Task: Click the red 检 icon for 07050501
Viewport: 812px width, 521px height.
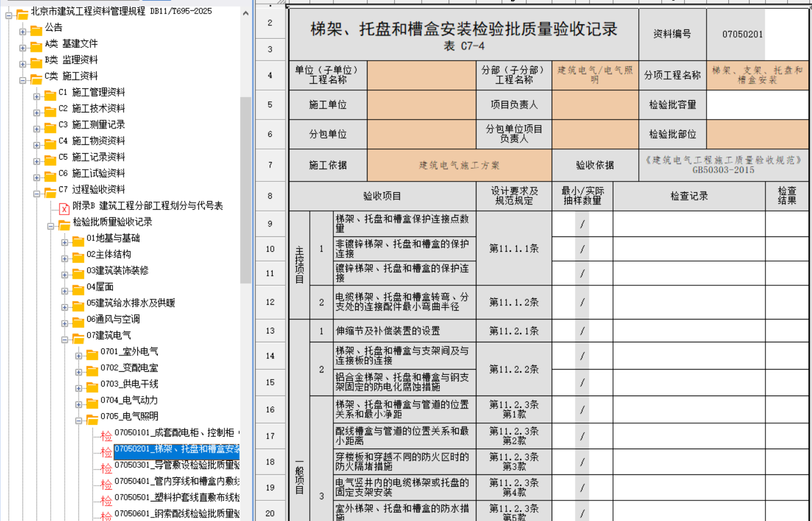Action: point(106,500)
